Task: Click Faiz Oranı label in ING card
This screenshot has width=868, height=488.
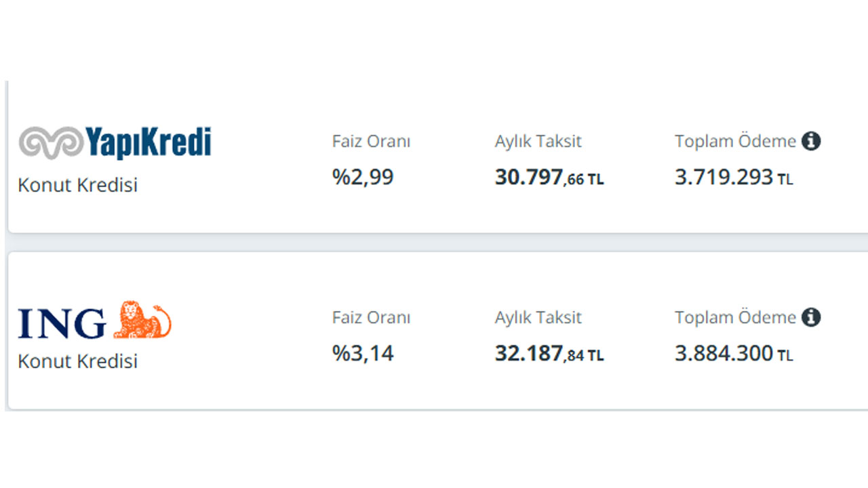Action: tap(371, 318)
